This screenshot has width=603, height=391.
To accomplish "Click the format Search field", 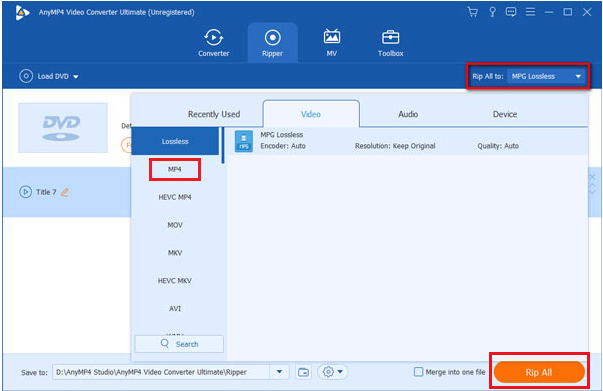I will (179, 344).
